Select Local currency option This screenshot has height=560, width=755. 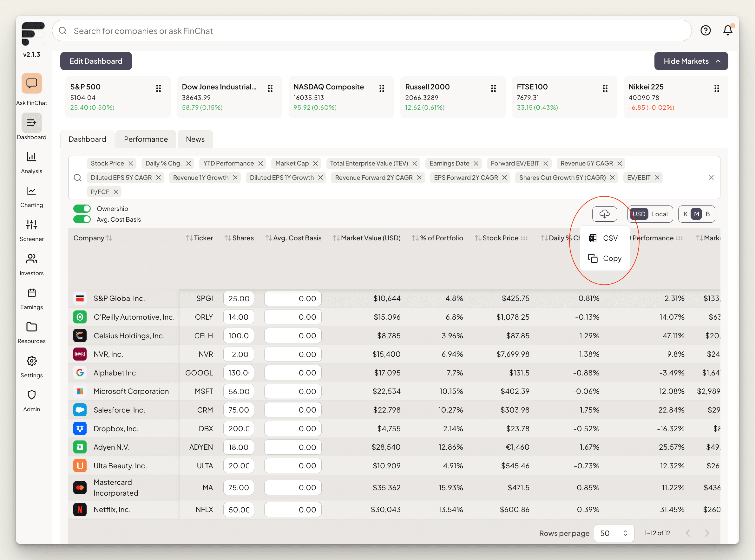click(660, 214)
